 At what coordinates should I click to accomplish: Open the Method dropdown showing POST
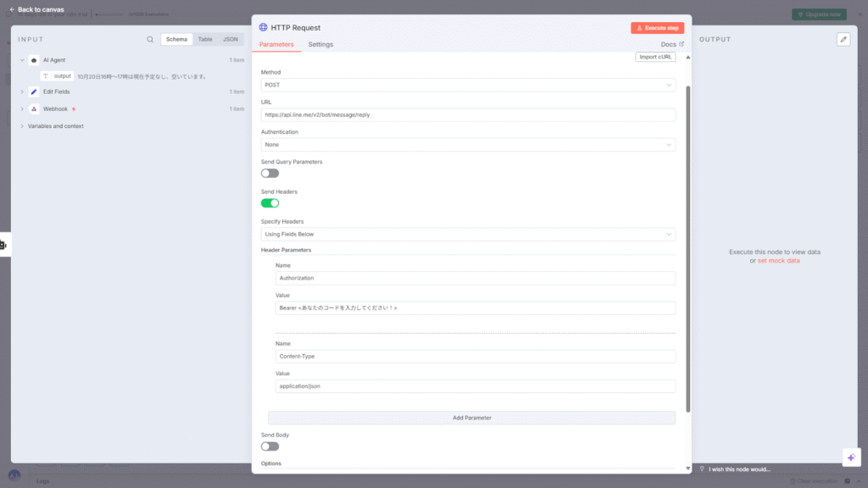tap(468, 85)
